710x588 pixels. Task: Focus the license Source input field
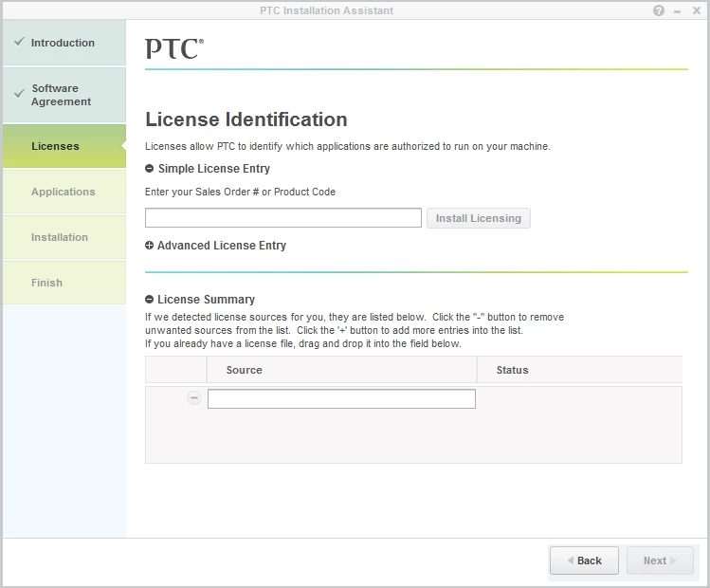tap(342, 398)
